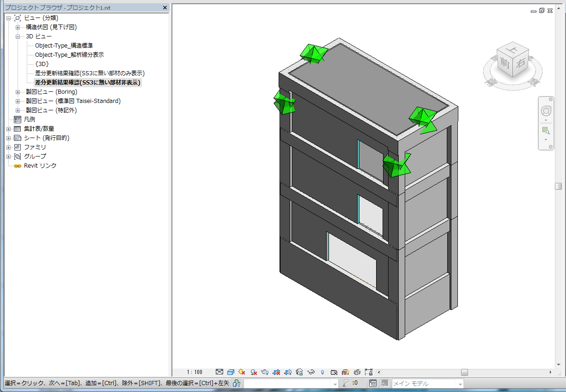The image size is (566, 392).
Task: Close the Project Browser panel
Action: 165,8
